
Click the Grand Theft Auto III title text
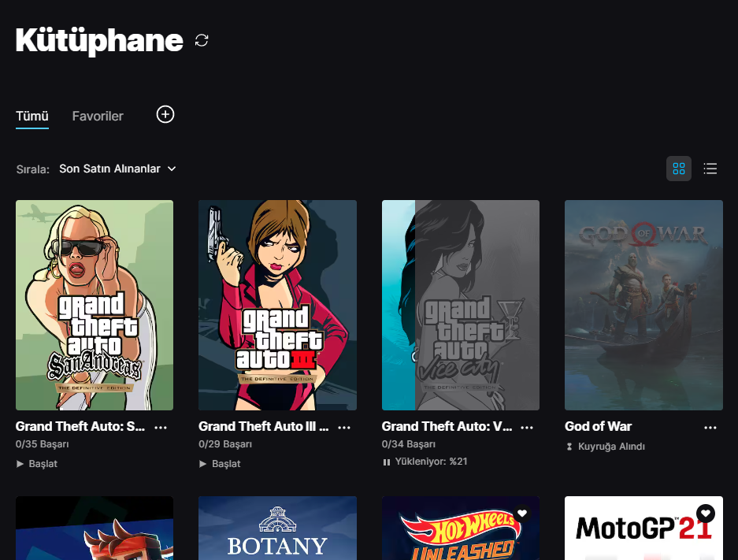pos(263,426)
